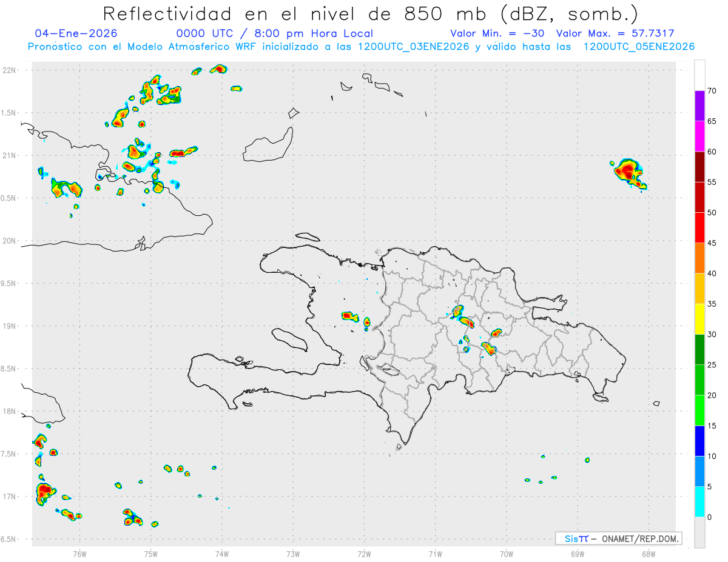
Task: Select the '1.5N' latitude axis label
Action: 9,113
